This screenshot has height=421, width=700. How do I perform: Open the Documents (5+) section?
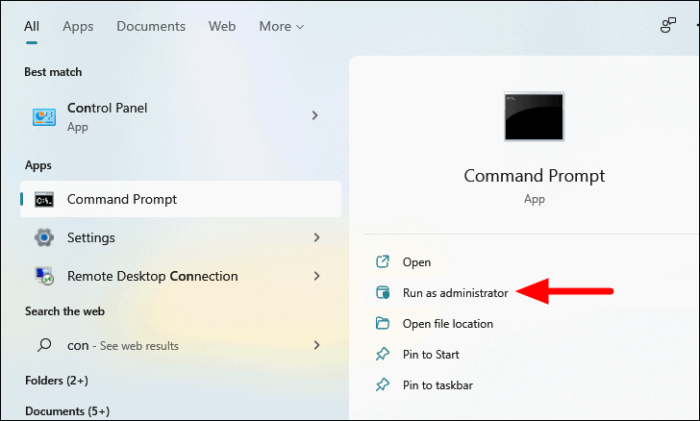coord(67,411)
